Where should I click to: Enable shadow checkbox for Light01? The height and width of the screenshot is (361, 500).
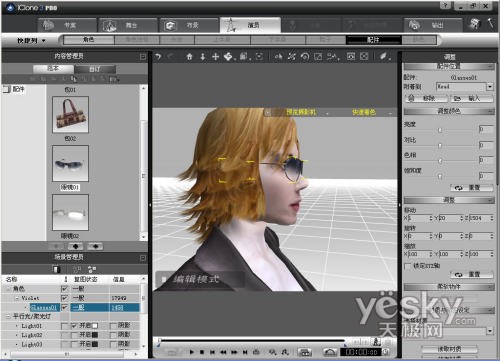pos(113,326)
